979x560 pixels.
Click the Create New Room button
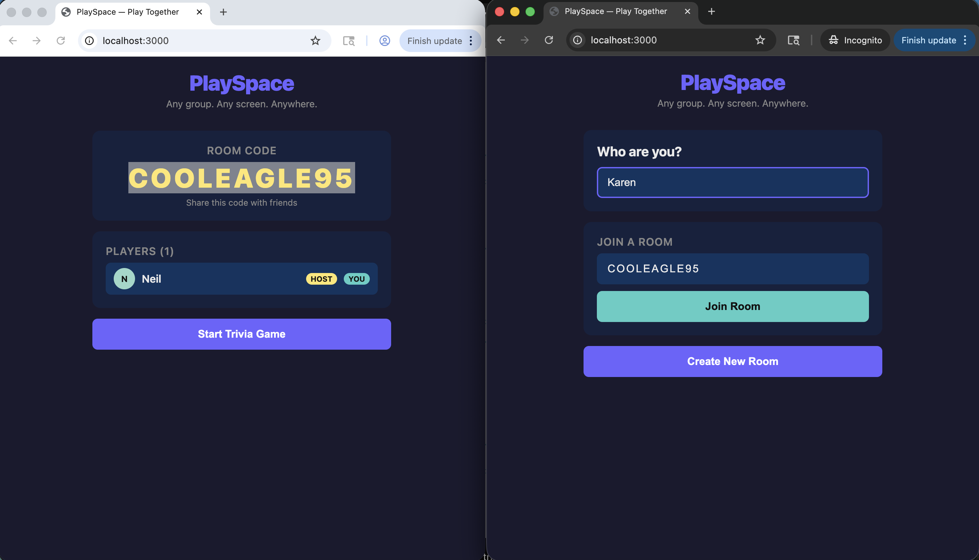[x=732, y=361]
